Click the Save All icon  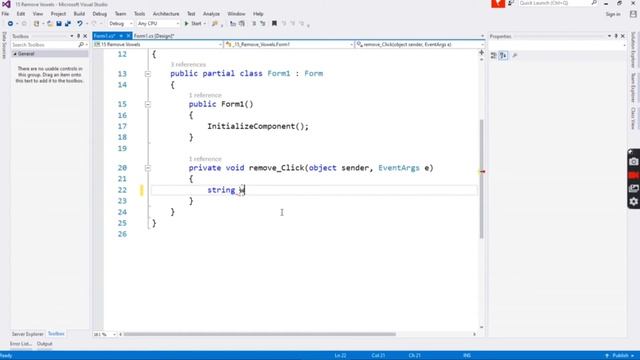point(68,24)
